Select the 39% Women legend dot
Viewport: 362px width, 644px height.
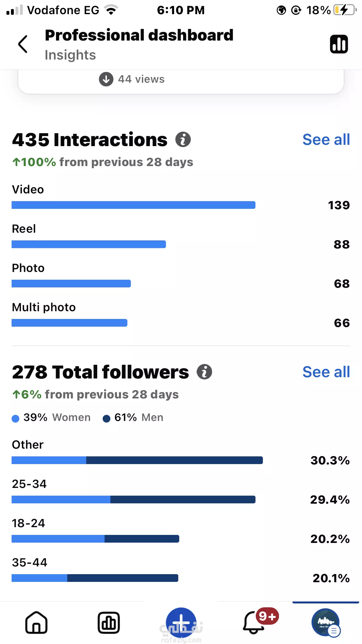(x=15, y=418)
